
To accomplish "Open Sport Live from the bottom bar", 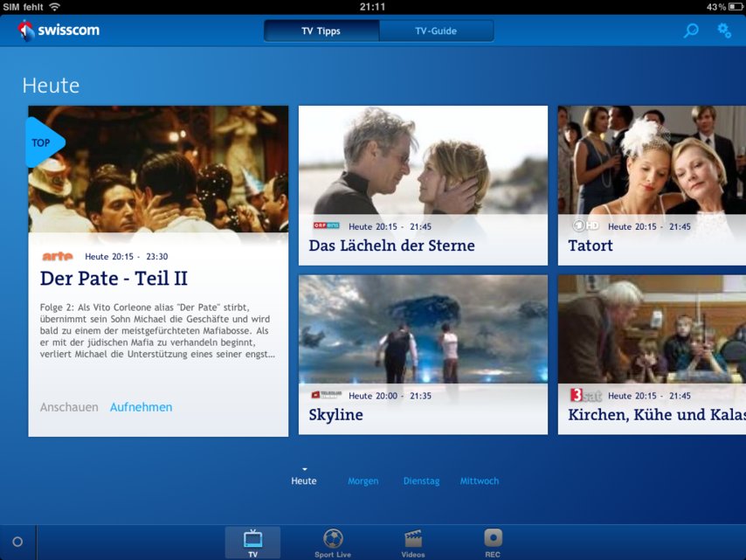I will pos(332,540).
